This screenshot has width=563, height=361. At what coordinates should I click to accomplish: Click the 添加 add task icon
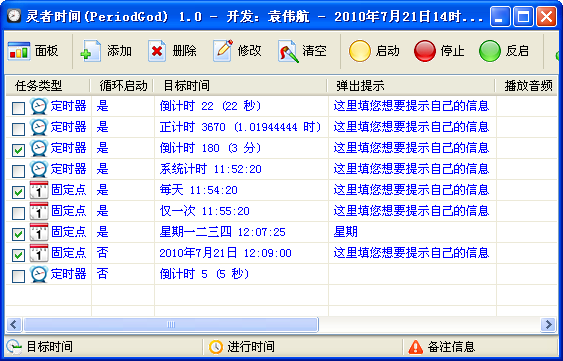tap(90, 51)
